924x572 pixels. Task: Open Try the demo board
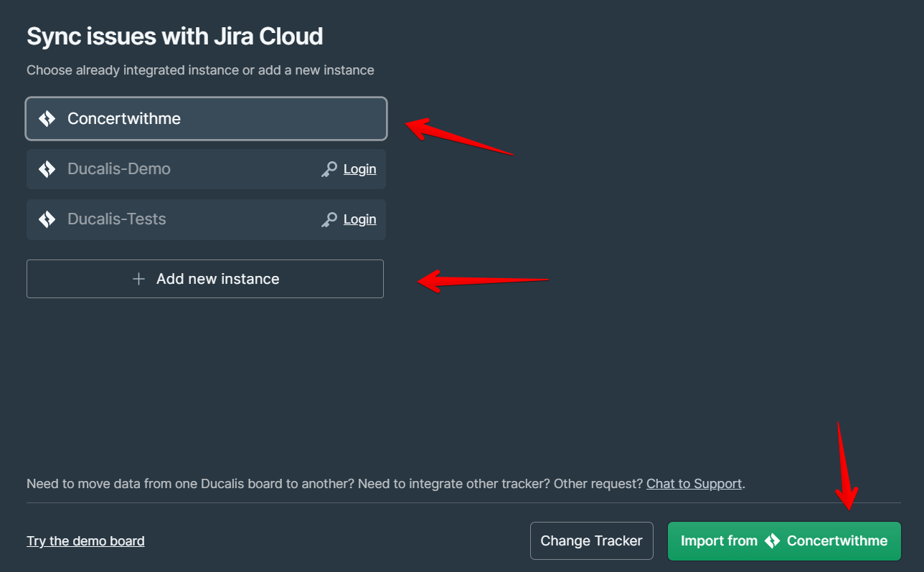pyautogui.click(x=85, y=540)
